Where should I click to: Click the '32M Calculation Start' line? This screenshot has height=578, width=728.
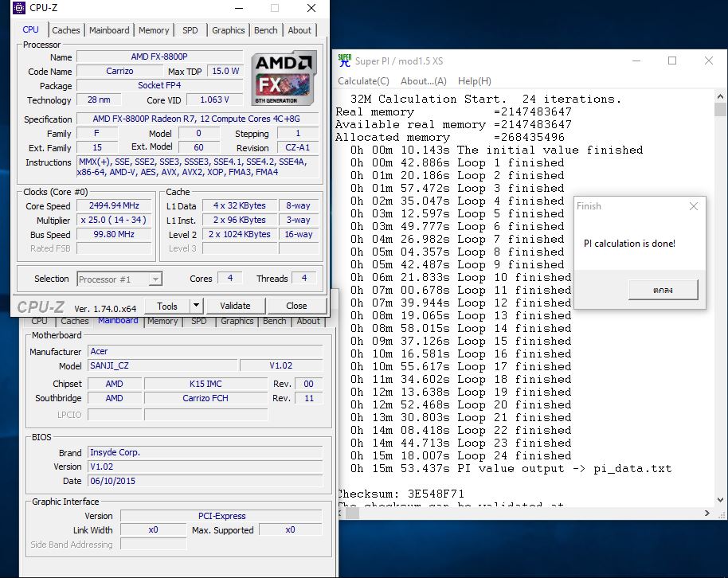486,99
